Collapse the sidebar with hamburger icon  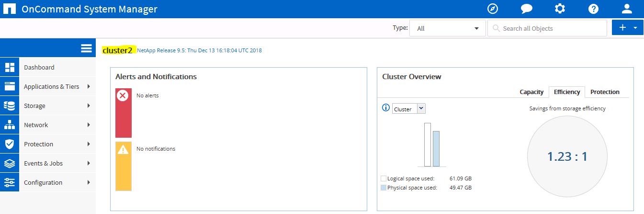pos(86,48)
